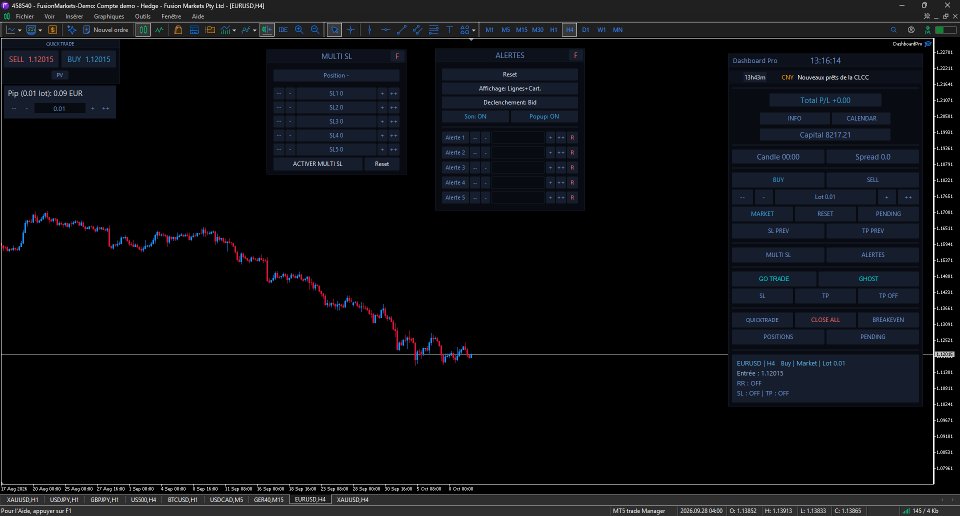Select the vertical line tool
960x516 pixels.
tap(369, 29)
